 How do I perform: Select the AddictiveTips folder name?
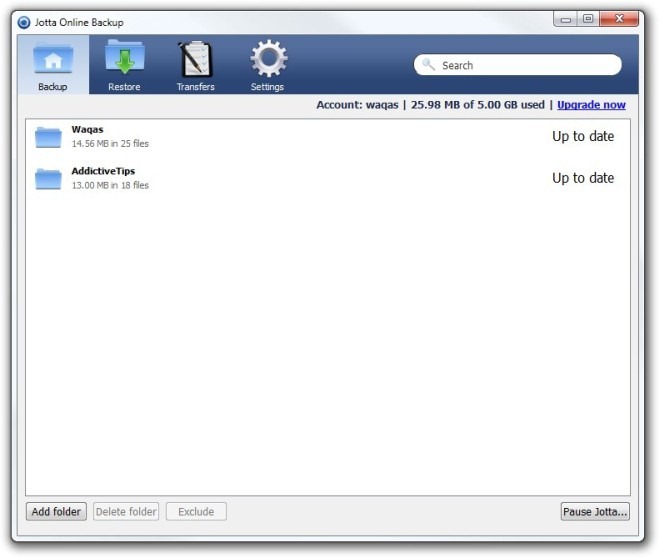click(103, 171)
